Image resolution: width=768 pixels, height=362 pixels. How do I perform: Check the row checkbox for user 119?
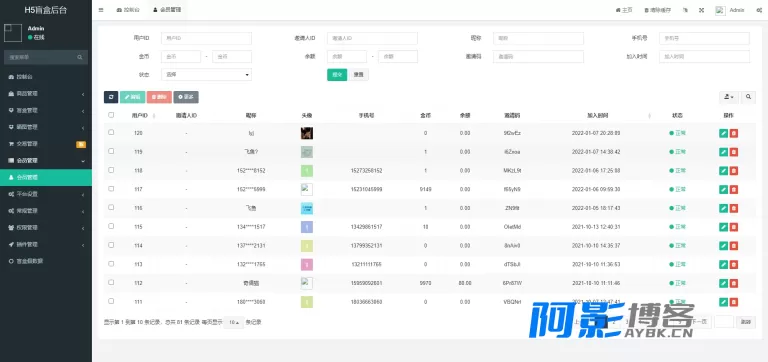(111, 151)
